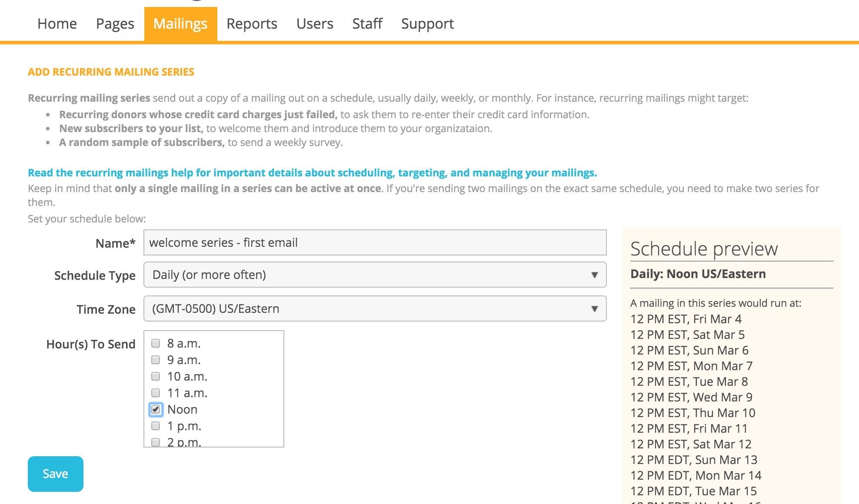The height and width of the screenshot is (504, 859).
Task: Tick the 10 a.m. checkbox
Action: [156, 376]
